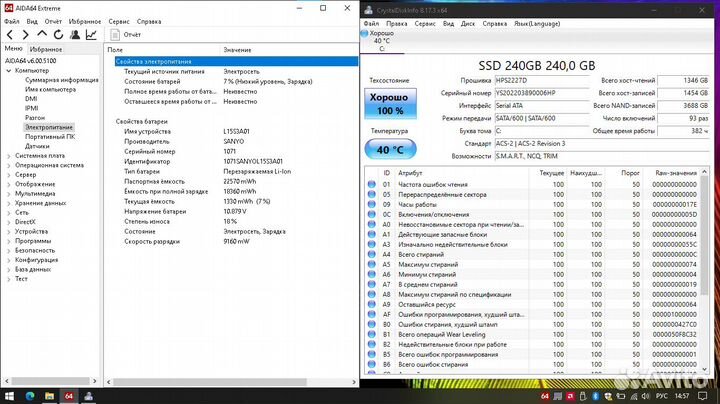Click the РУС language indicator
The width and height of the screenshot is (720, 404).
point(662,396)
